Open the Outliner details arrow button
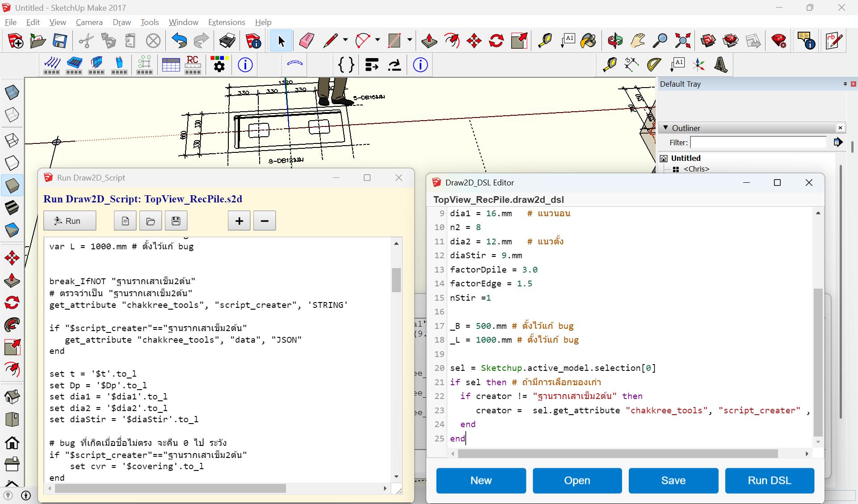Screen dimensions: 858x504 tap(838, 142)
